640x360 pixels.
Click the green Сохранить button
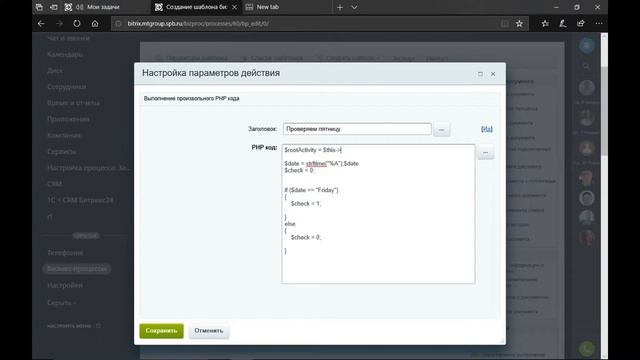tap(161, 331)
